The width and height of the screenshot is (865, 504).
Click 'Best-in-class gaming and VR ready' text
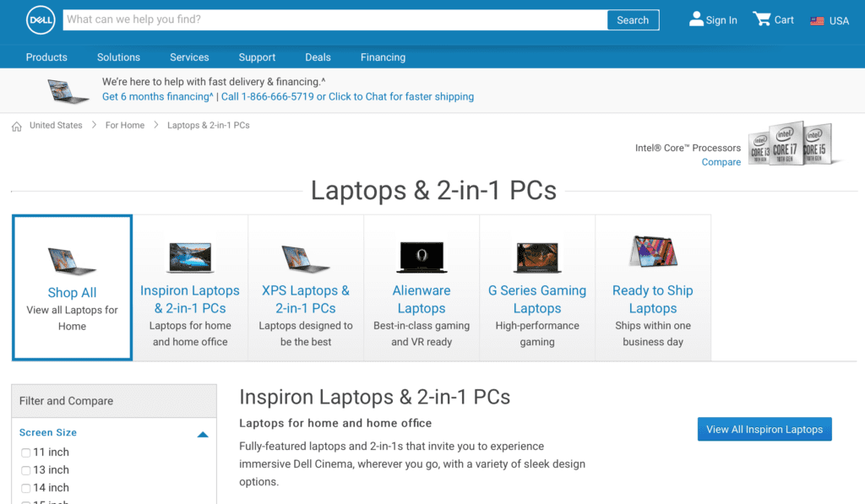(422, 333)
